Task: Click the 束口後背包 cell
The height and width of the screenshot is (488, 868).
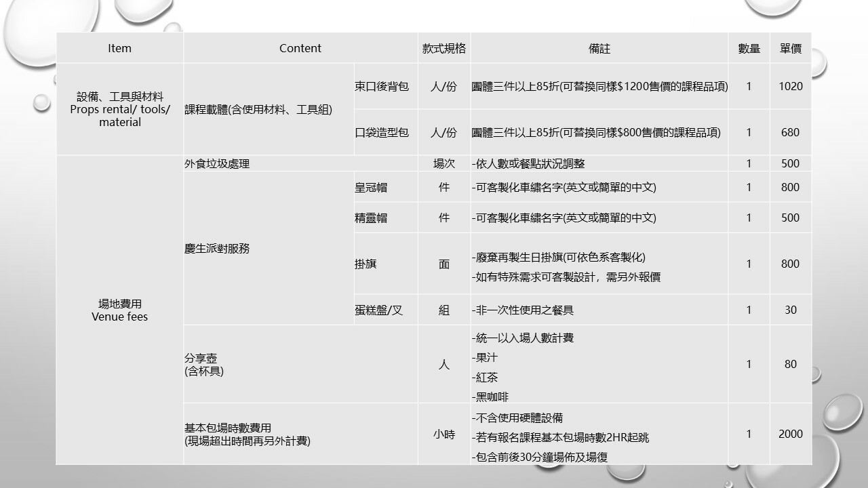Action: (x=382, y=86)
